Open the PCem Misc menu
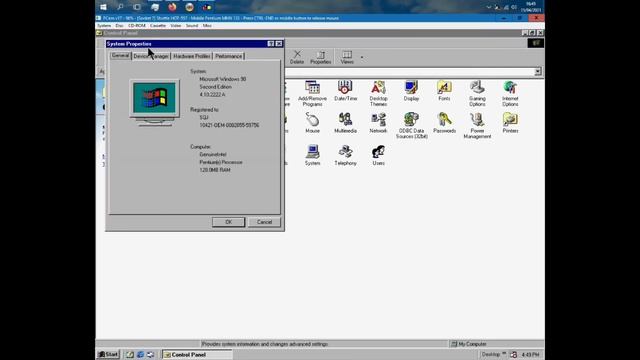 tap(207, 25)
